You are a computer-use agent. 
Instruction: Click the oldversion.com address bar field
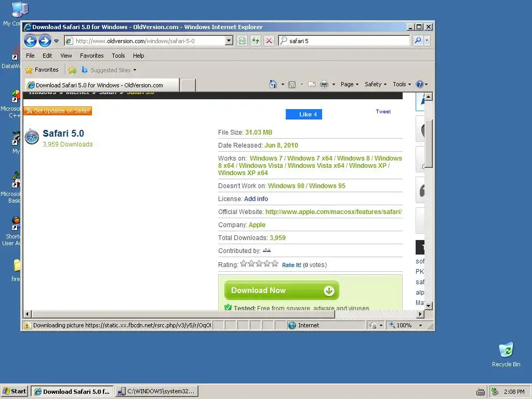point(145,41)
